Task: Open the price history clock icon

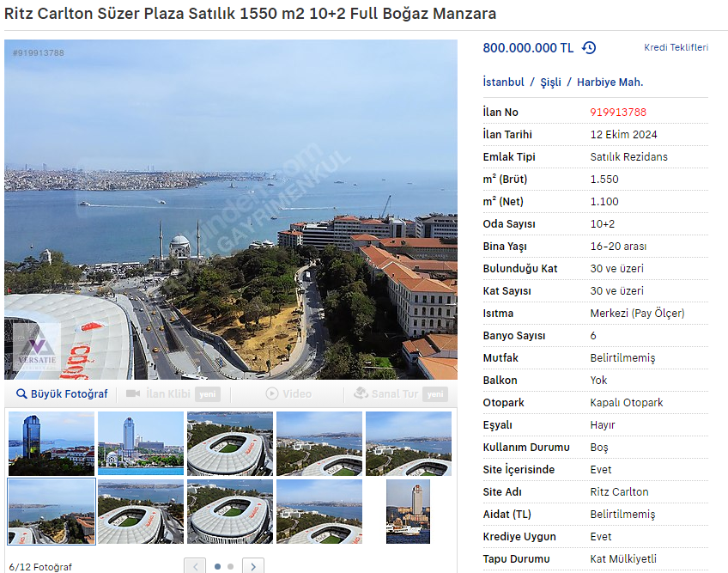Action: coord(589,47)
